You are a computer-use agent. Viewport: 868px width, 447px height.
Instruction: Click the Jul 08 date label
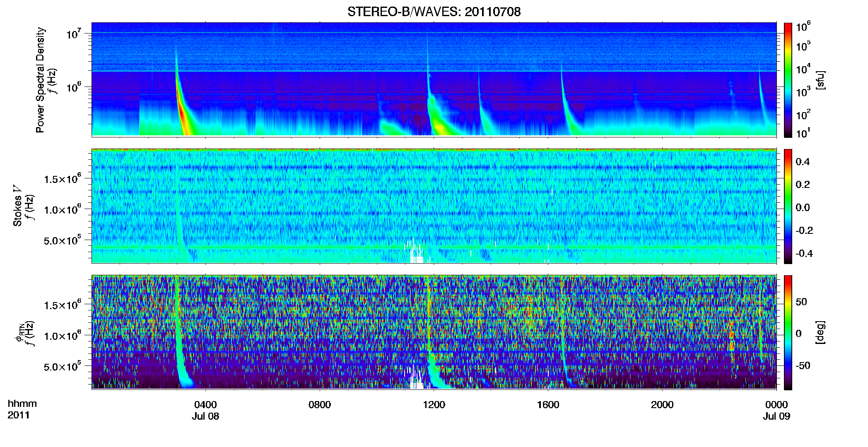pos(205,416)
